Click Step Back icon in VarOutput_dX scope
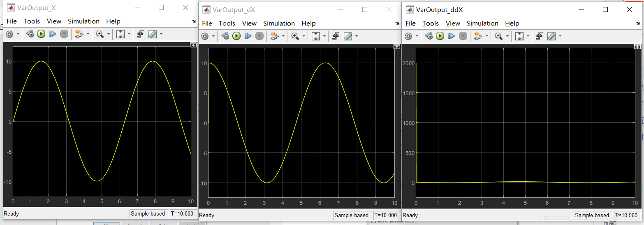644x225 pixels. click(225, 36)
